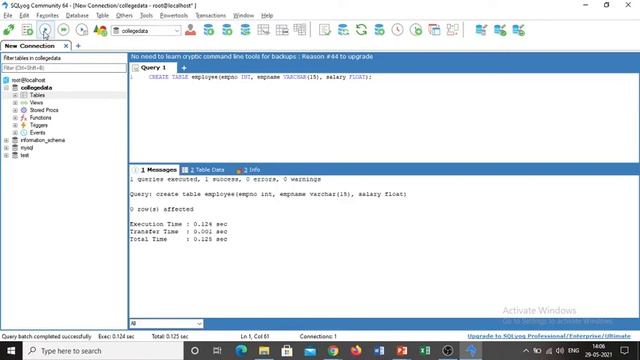Click the database with green badge icon
The image size is (640, 360).
(x=379, y=30)
